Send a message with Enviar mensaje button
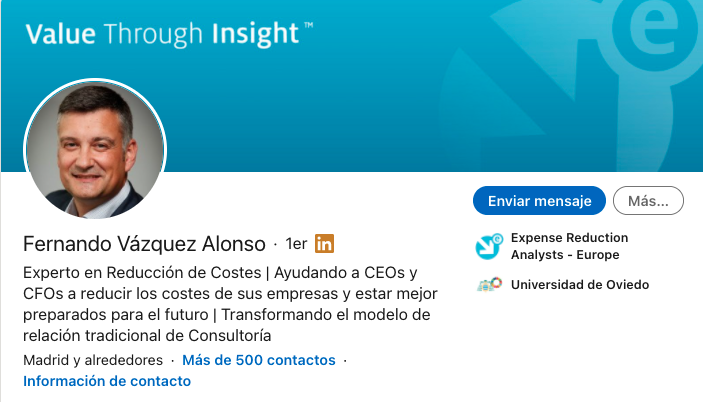 click(x=539, y=201)
